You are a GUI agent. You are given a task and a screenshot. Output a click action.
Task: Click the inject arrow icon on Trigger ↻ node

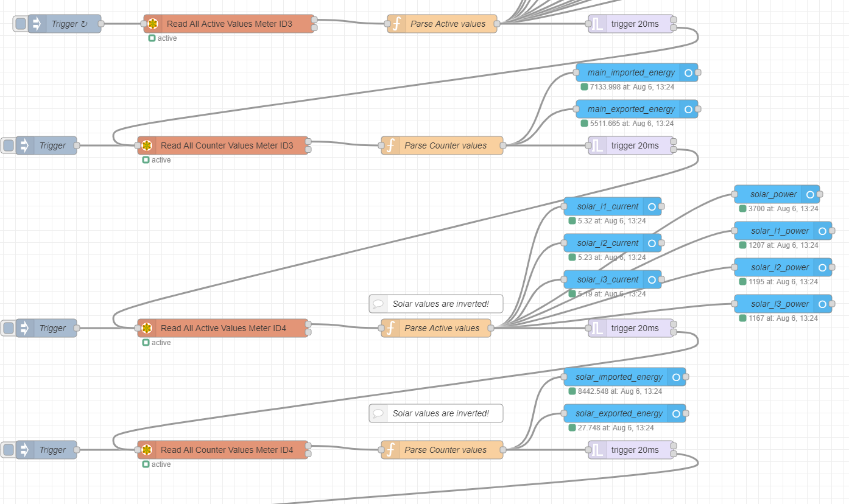point(37,24)
